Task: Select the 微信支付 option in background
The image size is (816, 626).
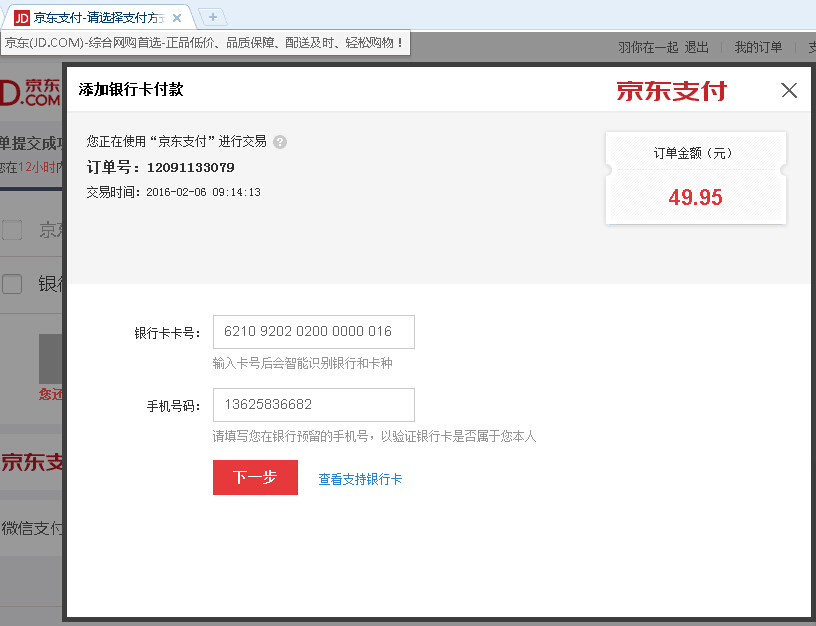Action: click(31, 528)
